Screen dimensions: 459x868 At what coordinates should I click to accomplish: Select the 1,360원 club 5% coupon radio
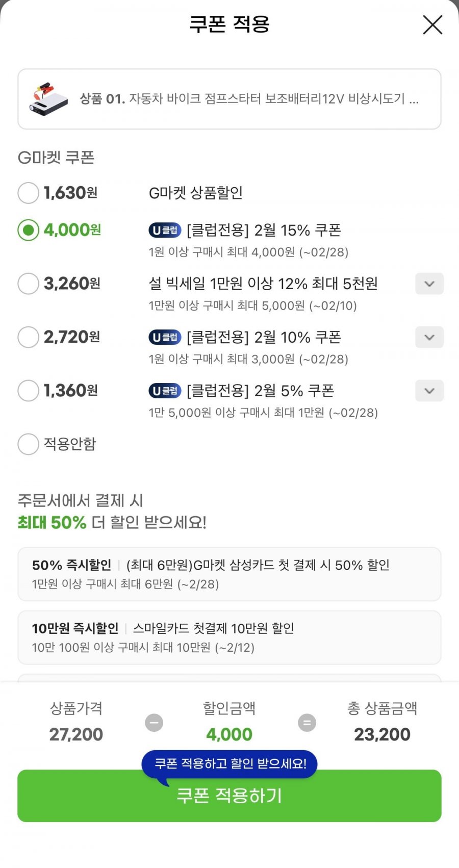(x=29, y=391)
